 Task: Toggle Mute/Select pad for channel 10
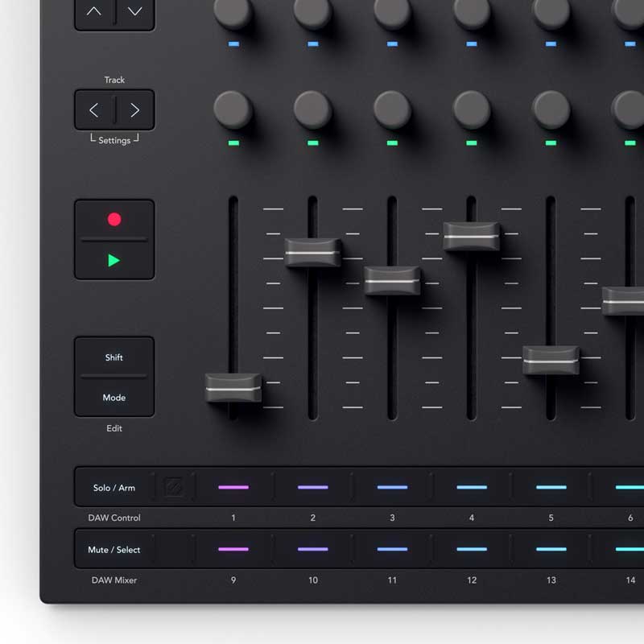313,550
